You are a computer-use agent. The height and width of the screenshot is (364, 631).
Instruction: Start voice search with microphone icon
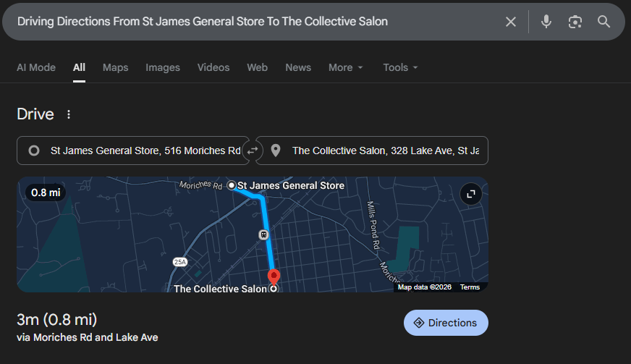point(546,22)
